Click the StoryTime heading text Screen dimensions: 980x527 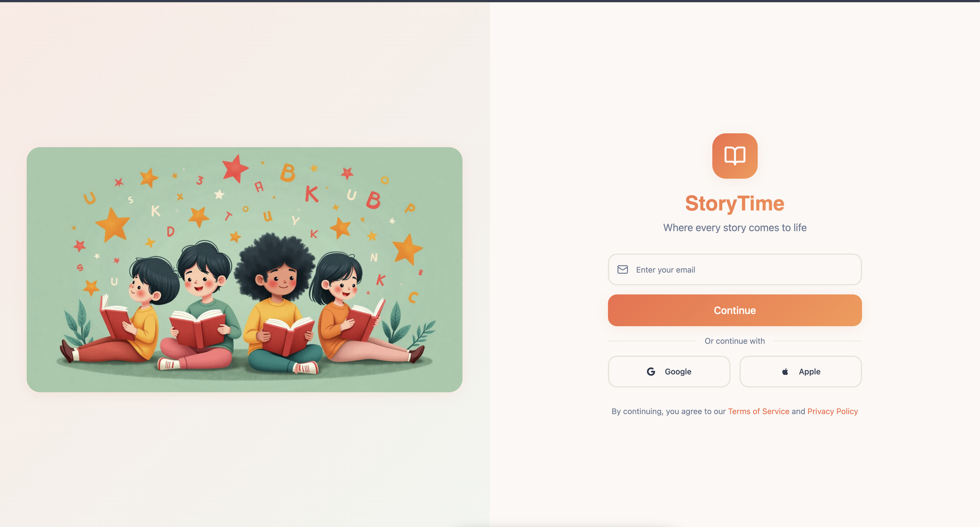tap(735, 203)
